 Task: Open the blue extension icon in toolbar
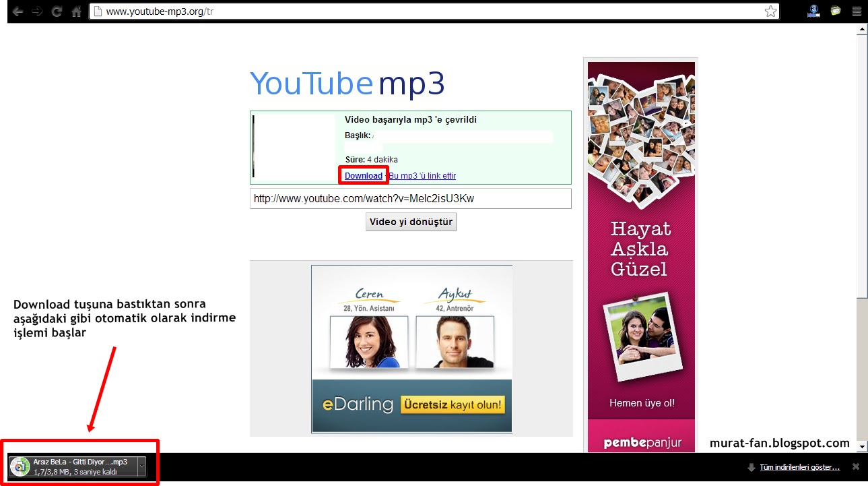point(813,11)
